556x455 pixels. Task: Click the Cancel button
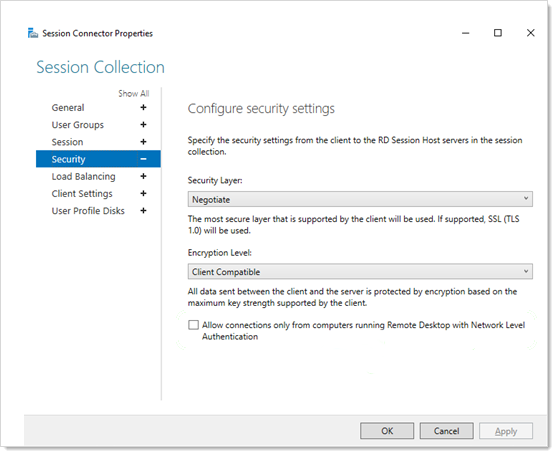click(446, 431)
